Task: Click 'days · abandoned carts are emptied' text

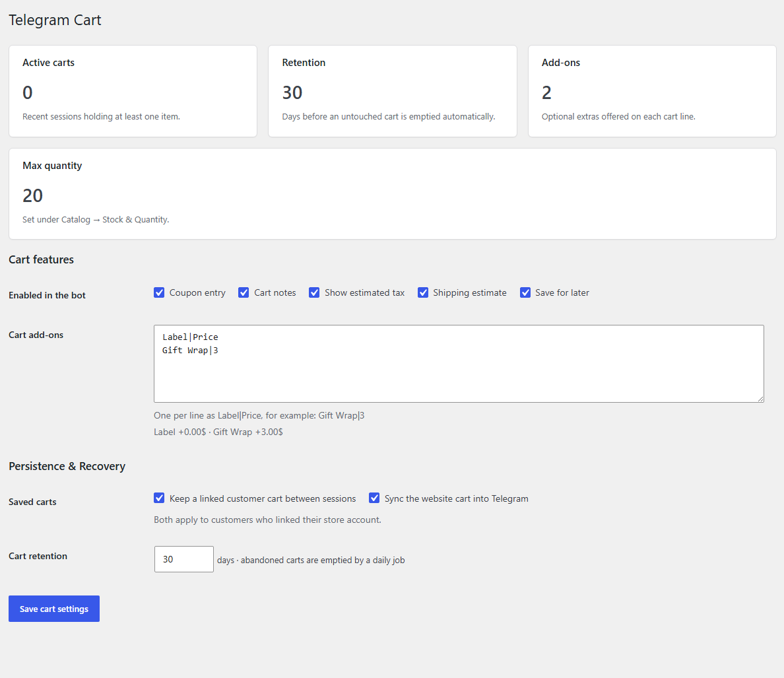Action: [x=311, y=560]
